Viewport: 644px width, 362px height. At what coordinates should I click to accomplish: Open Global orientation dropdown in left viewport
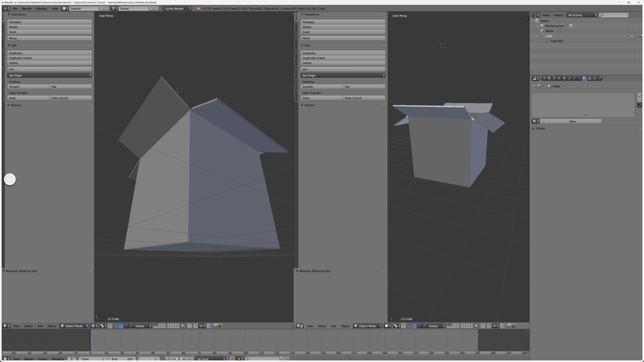pyautogui.click(x=143, y=326)
